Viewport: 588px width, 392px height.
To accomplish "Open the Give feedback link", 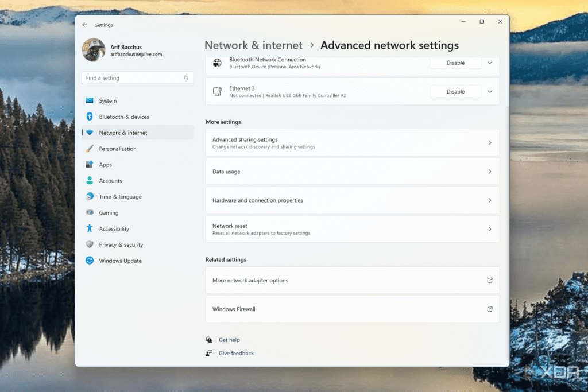I will tap(236, 353).
